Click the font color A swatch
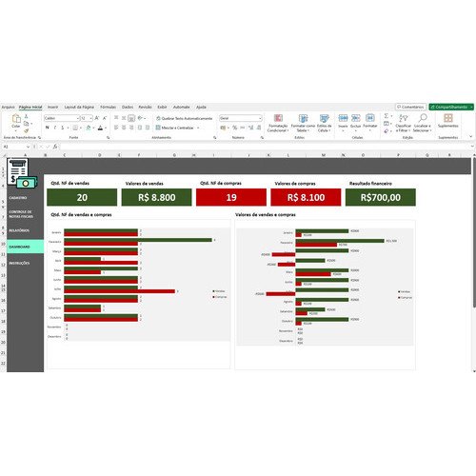 coord(100,128)
